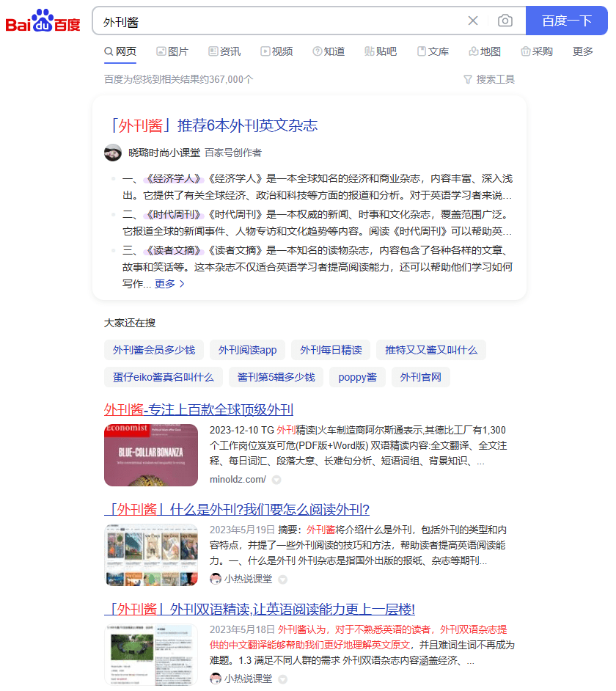The width and height of the screenshot is (616, 691).
Task: Expand dropdown arrow next to minoldz.com
Action: [x=276, y=480]
